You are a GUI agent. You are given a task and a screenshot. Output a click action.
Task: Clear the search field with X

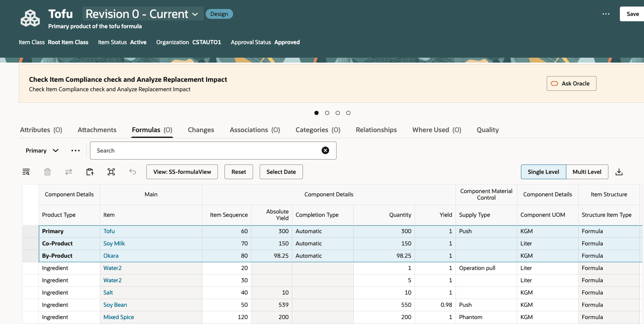coord(325,151)
